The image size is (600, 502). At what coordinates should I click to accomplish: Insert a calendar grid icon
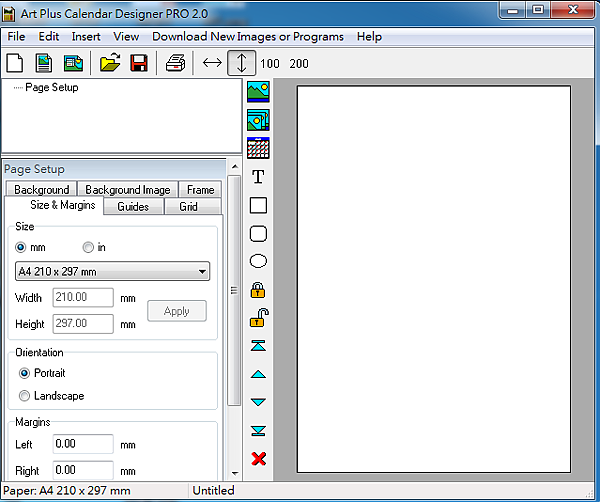[x=258, y=148]
